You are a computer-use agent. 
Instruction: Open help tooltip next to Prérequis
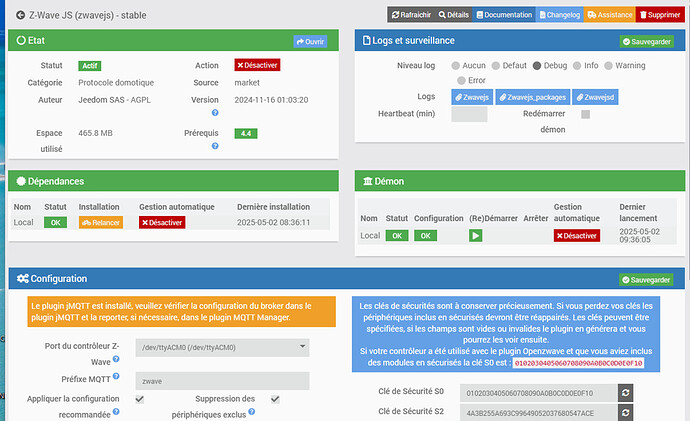pyautogui.click(x=215, y=146)
